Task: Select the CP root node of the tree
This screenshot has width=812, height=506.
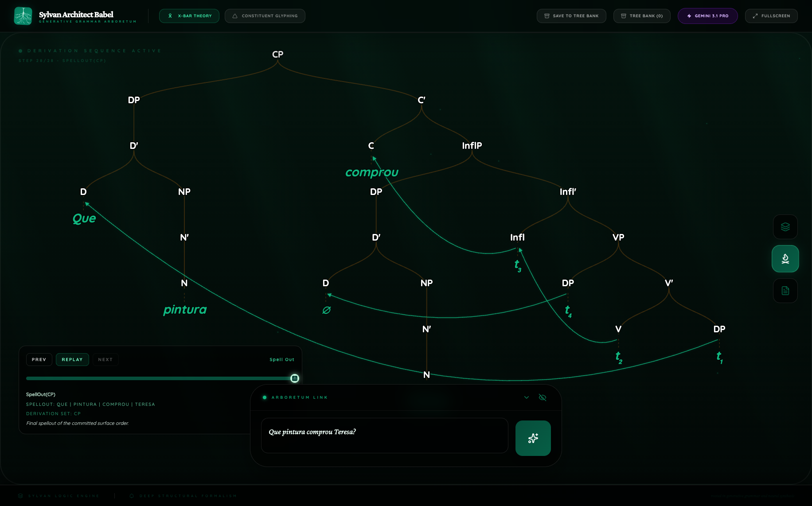Action: point(277,54)
